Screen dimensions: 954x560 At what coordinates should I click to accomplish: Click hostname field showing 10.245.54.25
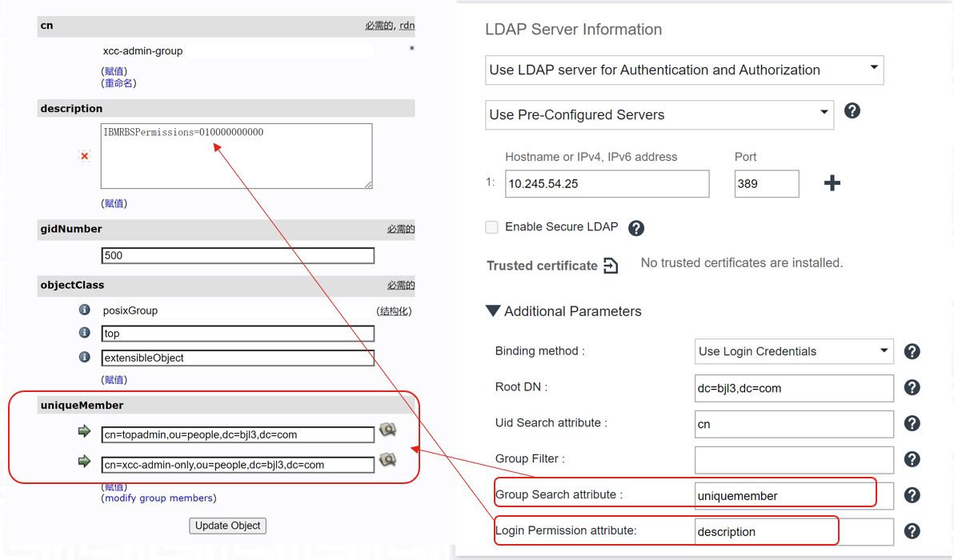(607, 184)
